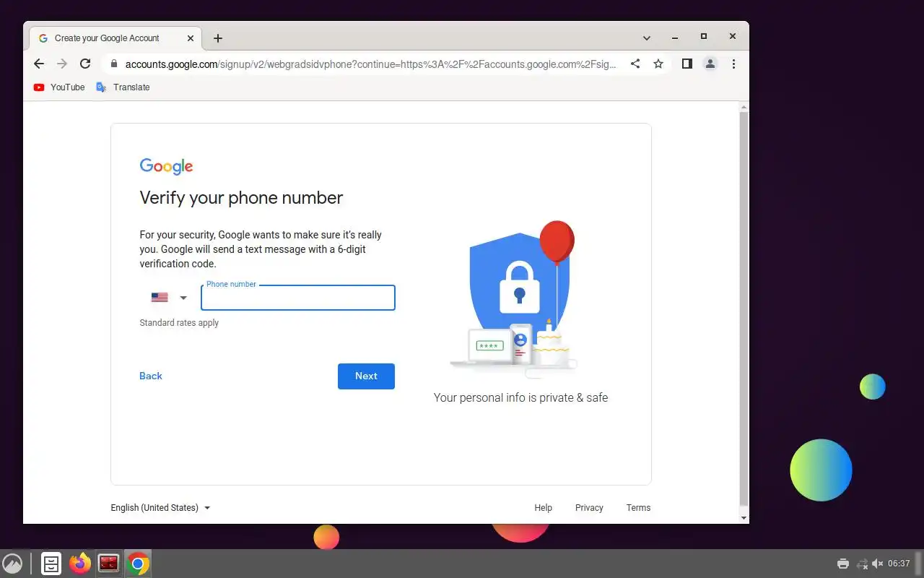
Task: Open a new tab with the plus button
Action: click(218, 38)
